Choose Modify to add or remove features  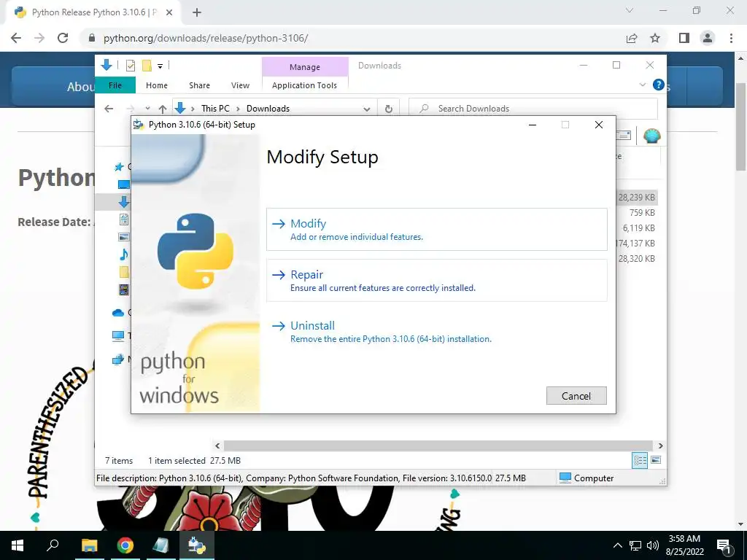tap(436, 229)
